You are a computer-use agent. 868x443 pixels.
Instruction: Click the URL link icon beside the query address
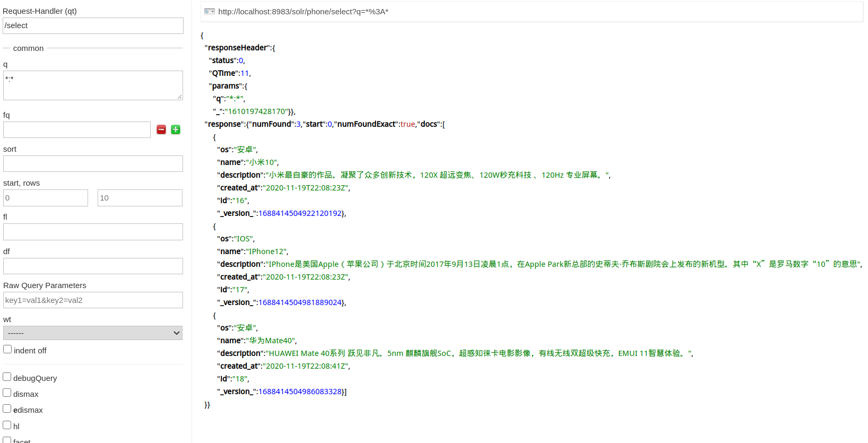(x=210, y=11)
